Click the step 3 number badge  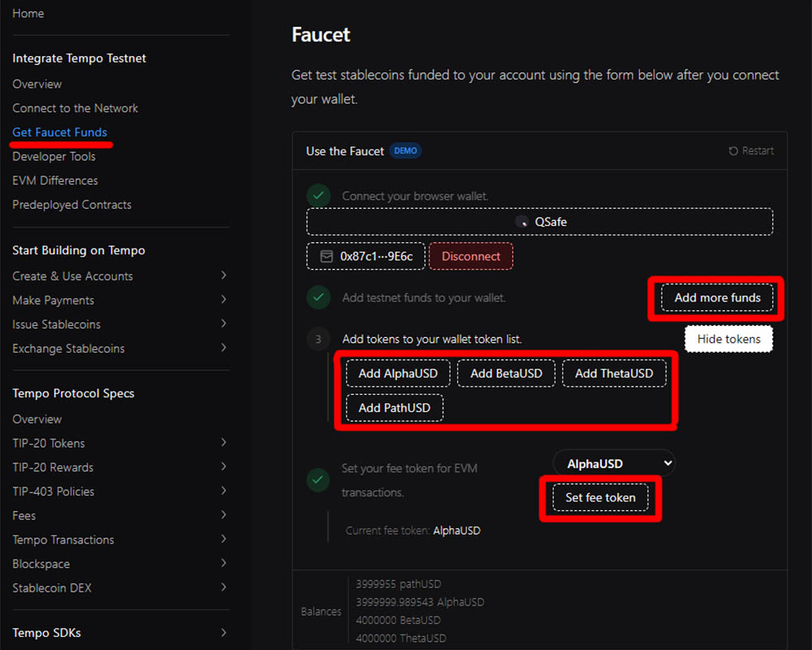pos(318,339)
